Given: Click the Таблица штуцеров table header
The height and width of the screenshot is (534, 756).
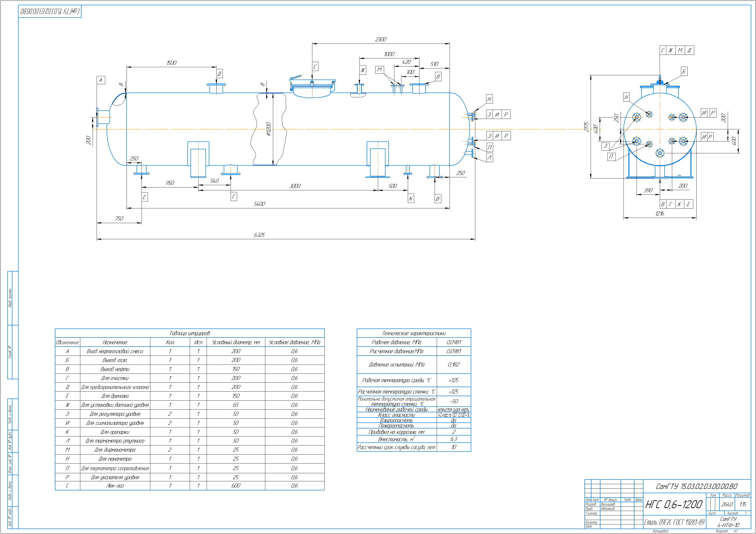Looking at the screenshot, I should 189,333.
